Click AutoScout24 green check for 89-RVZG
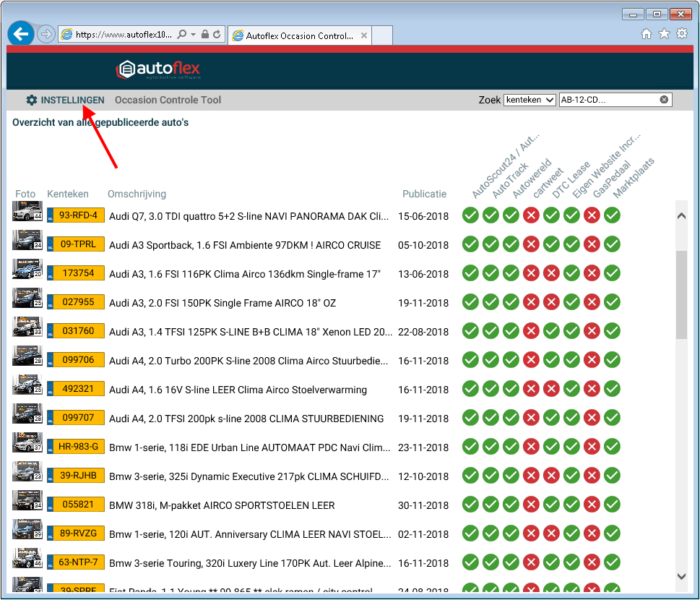This screenshot has width=700, height=600. point(470,533)
